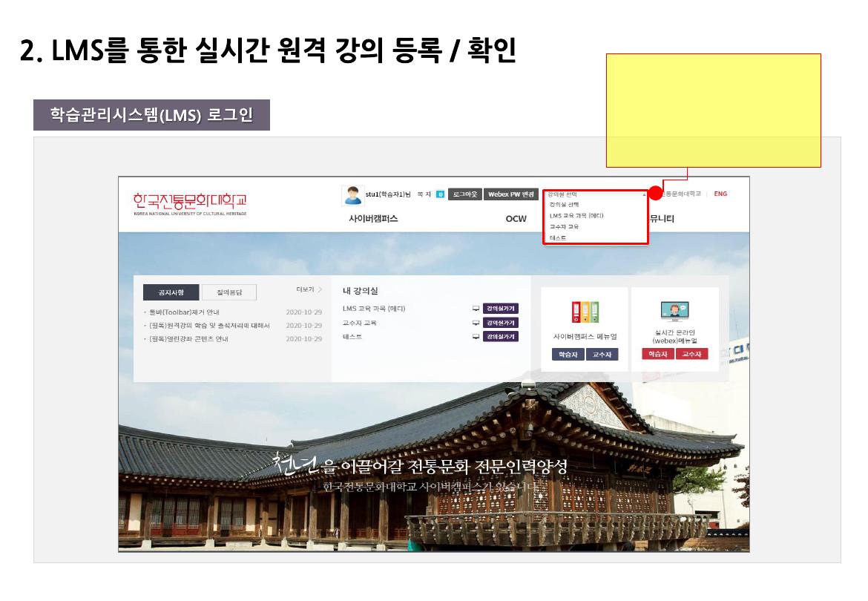Click the 한국전통문화대학교 link in the top bar
Screen dimensions: 868x601
pos(682,194)
